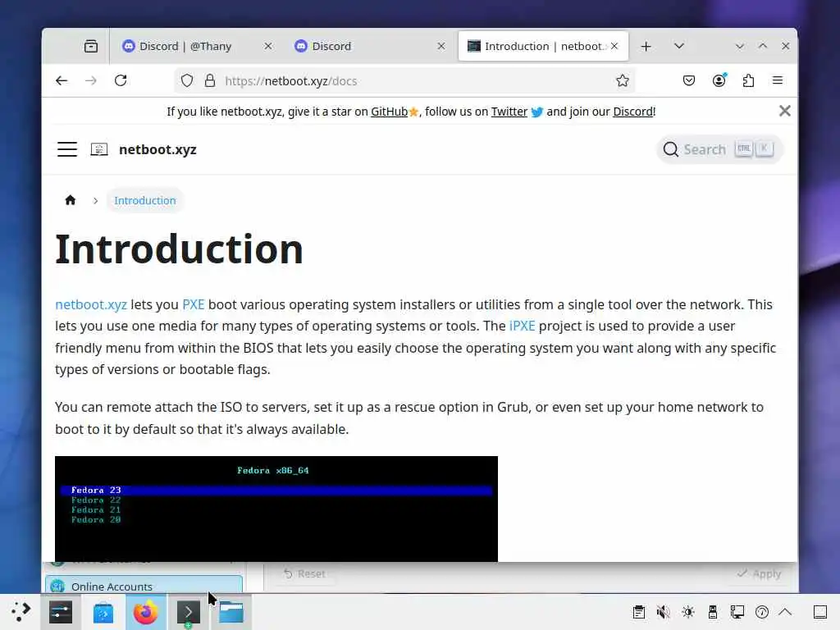Close the Discord | @Thany tab
The width and height of the screenshot is (840, 630).
(x=268, y=46)
